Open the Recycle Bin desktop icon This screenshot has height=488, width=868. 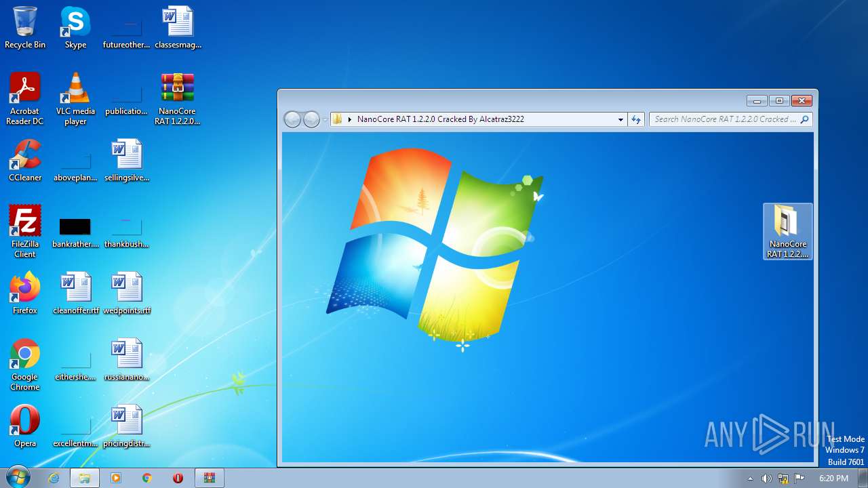pyautogui.click(x=25, y=28)
